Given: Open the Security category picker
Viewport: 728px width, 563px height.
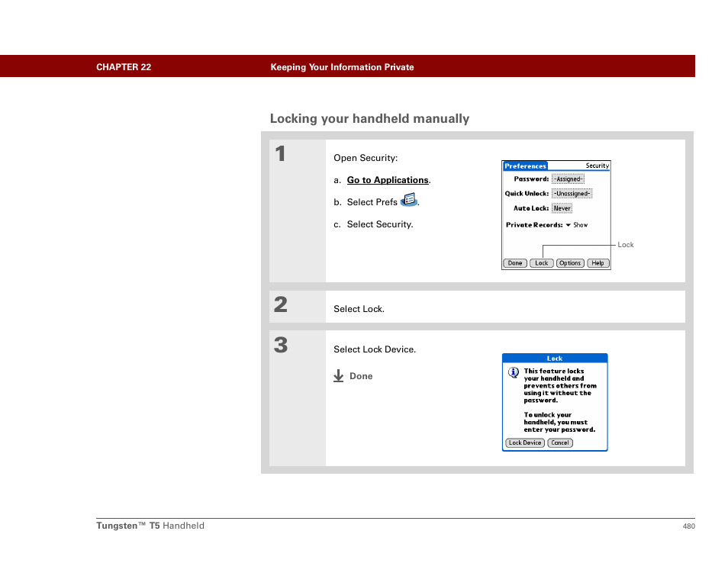Looking at the screenshot, I should point(597,166).
